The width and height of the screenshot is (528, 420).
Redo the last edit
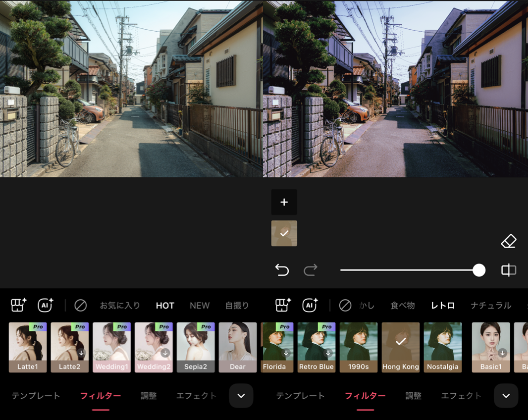coord(311,270)
